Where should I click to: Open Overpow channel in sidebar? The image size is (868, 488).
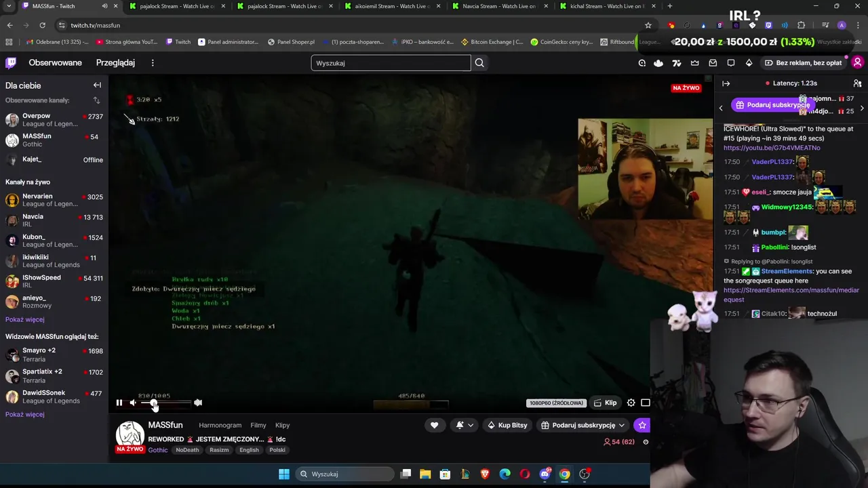(54, 120)
